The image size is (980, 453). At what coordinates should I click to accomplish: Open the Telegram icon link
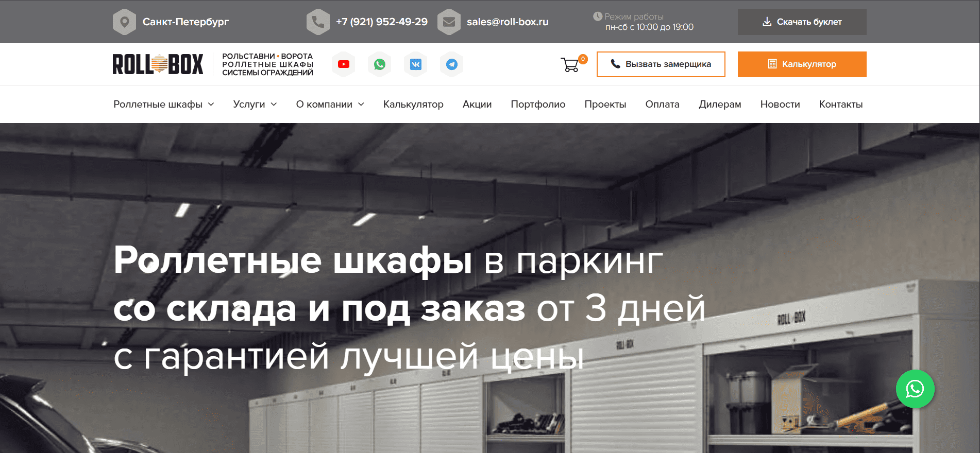(452, 64)
